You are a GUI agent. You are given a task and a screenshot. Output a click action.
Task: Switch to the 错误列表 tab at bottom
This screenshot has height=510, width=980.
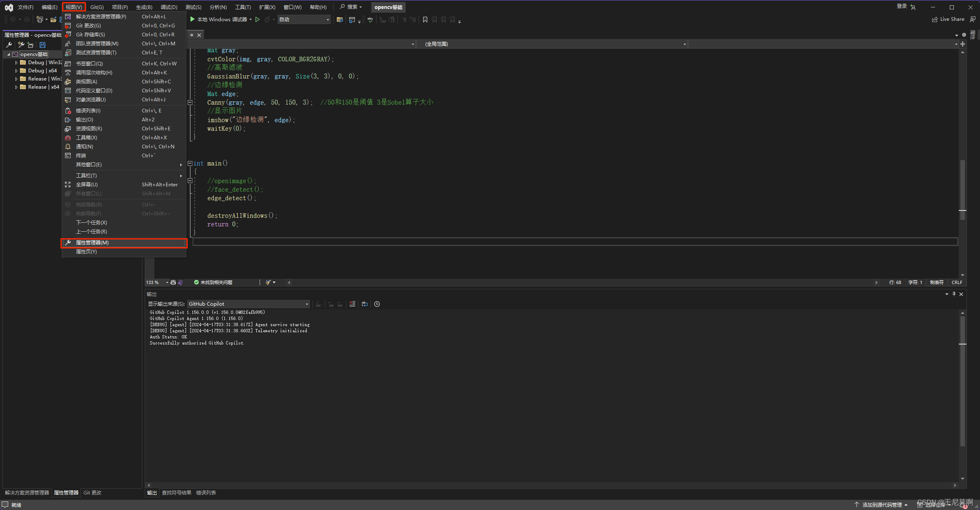coord(206,493)
